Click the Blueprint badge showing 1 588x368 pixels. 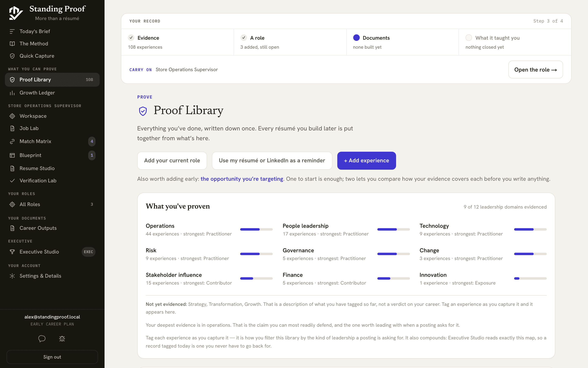pyautogui.click(x=92, y=155)
